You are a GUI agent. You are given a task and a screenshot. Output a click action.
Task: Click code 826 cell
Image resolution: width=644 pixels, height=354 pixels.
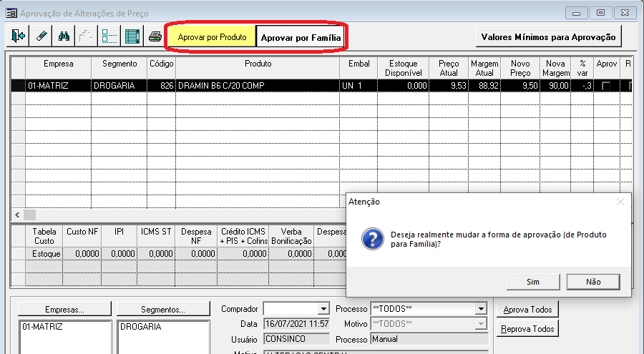click(162, 86)
